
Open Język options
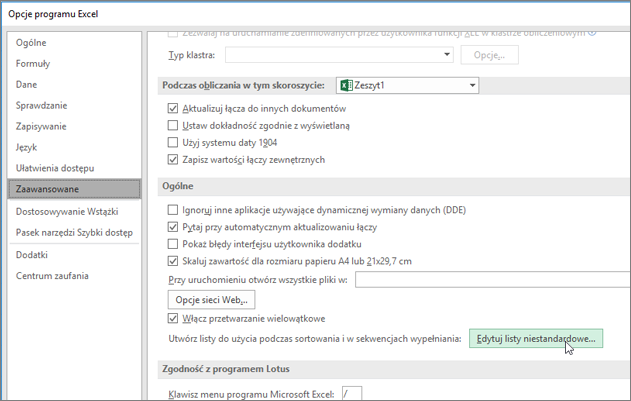27,147
